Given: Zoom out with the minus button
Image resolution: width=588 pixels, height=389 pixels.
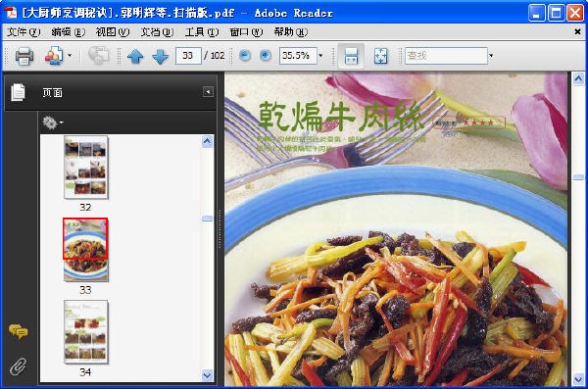Looking at the screenshot, I should point(245,56).
